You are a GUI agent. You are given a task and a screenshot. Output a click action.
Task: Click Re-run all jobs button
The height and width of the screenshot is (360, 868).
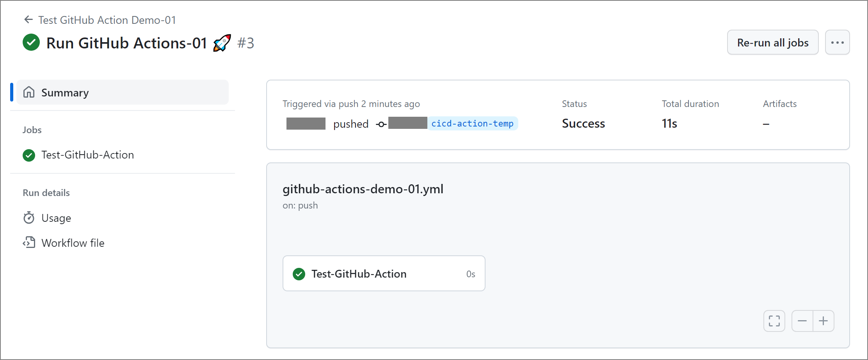point(773,42)
